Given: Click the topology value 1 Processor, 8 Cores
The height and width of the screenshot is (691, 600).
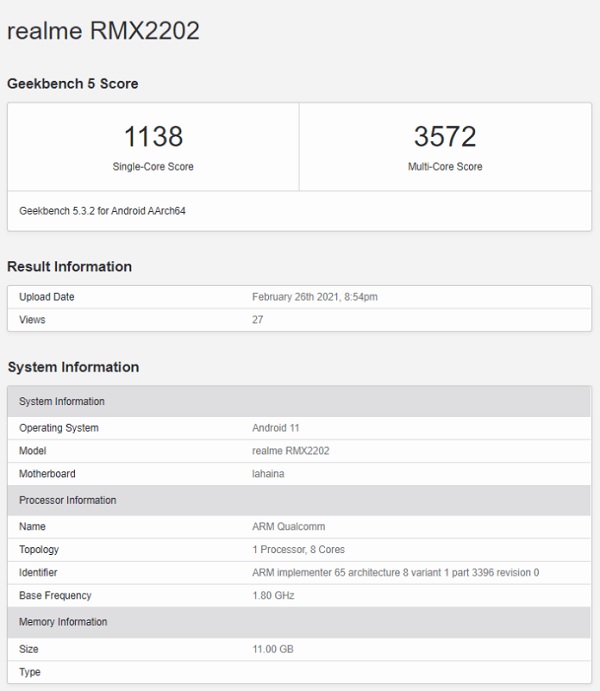Looking at the screenshot, I should (x=298, y=550).
